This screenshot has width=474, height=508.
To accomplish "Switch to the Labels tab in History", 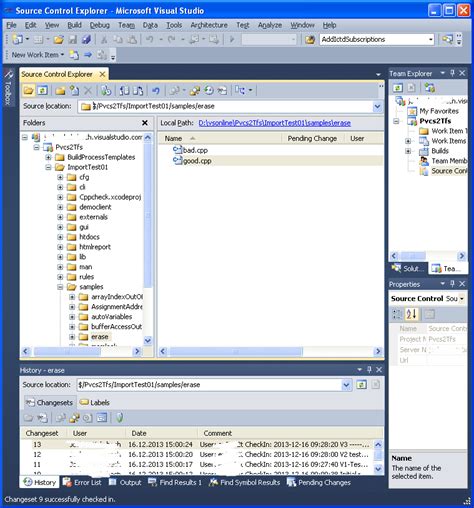I will pos(95,403).
